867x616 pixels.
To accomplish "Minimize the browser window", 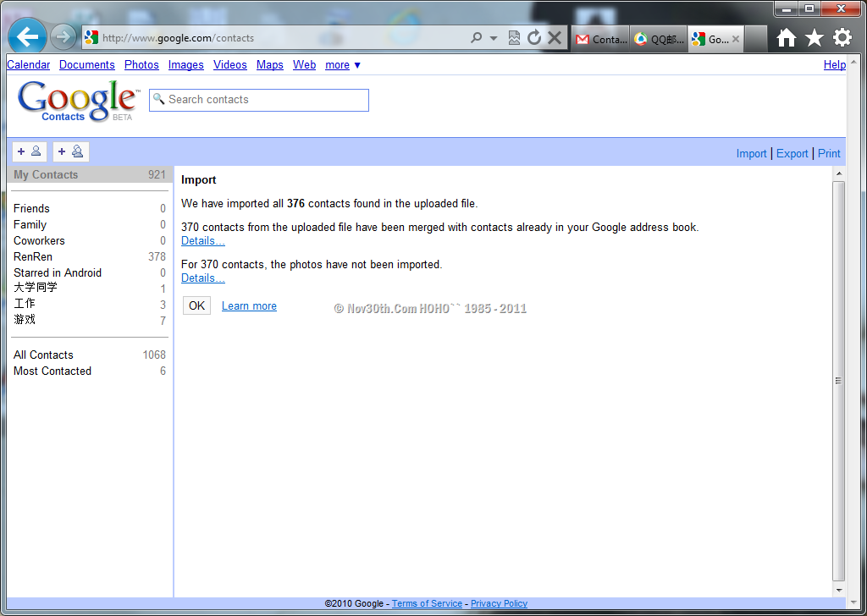I will pos(786,8).
